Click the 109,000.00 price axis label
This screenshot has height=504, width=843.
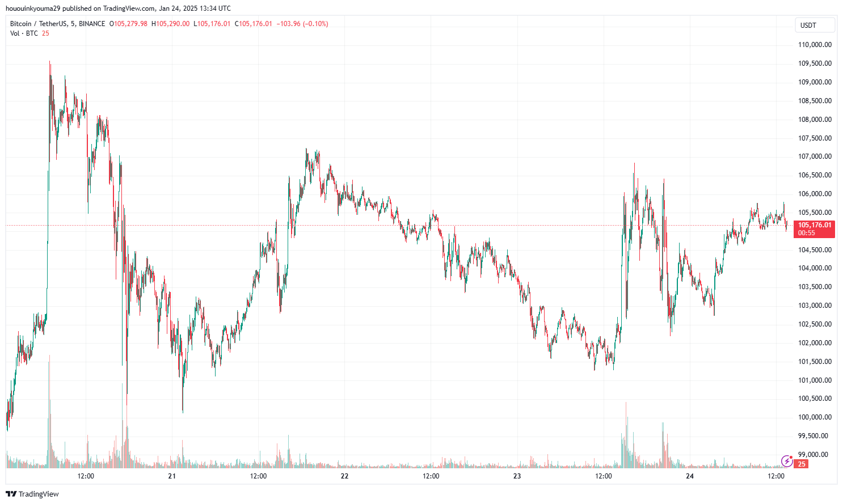(815, 82)
